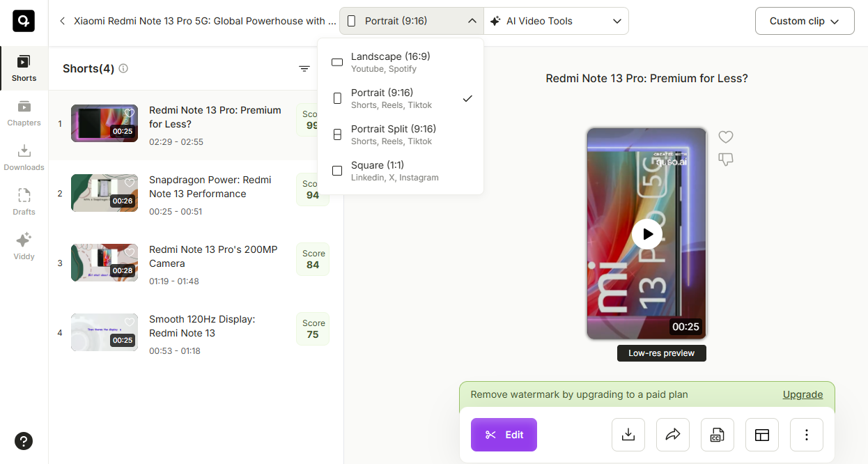Click the Low-res preview label
Viewport: 868px width, 464px height.
(661, 353)
